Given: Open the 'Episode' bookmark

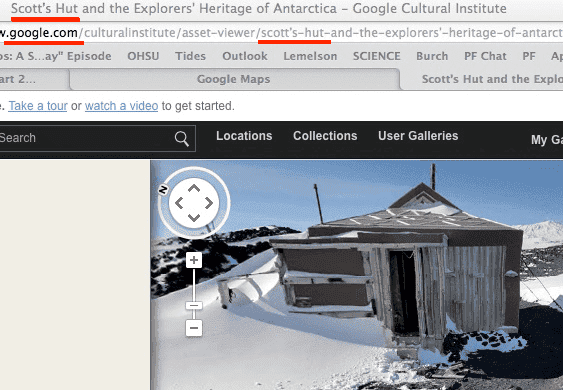Looking at the screenshot, I should [56, 56].
